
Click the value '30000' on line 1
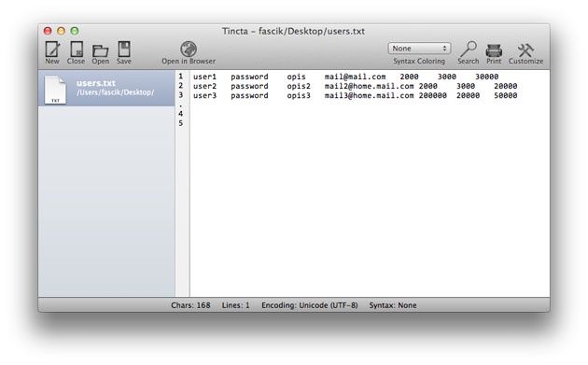point(487,77)
